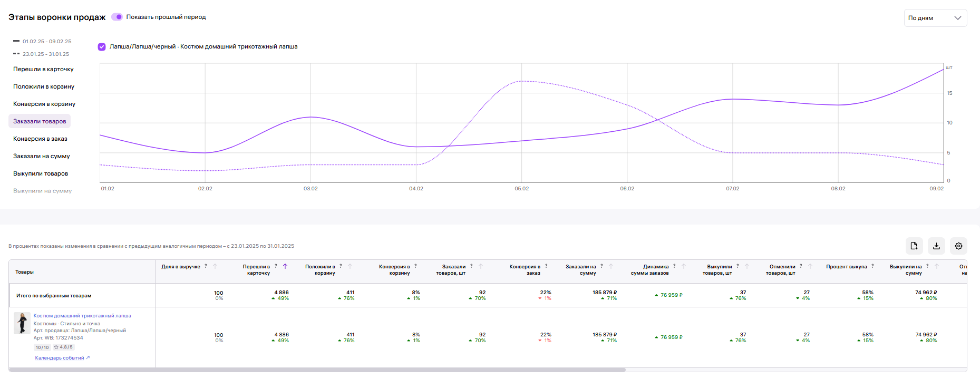This screenshot has height=378, width=980.
Task: Open table settings with the gear icon
Action: (958, 246)
